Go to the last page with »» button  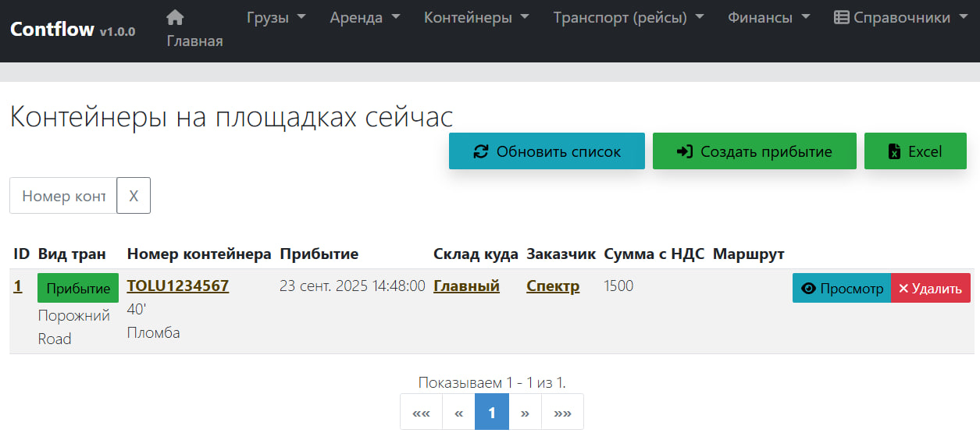562,413
